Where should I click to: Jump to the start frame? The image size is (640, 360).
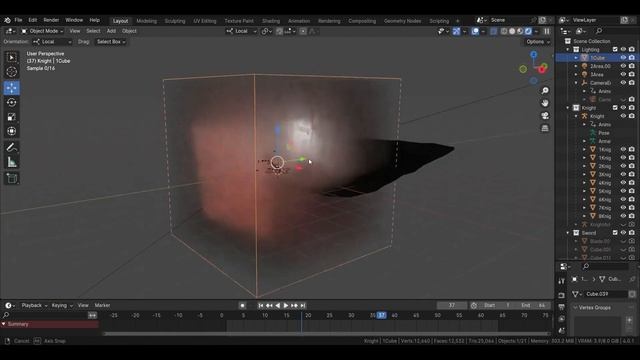[x=260, y=305]
